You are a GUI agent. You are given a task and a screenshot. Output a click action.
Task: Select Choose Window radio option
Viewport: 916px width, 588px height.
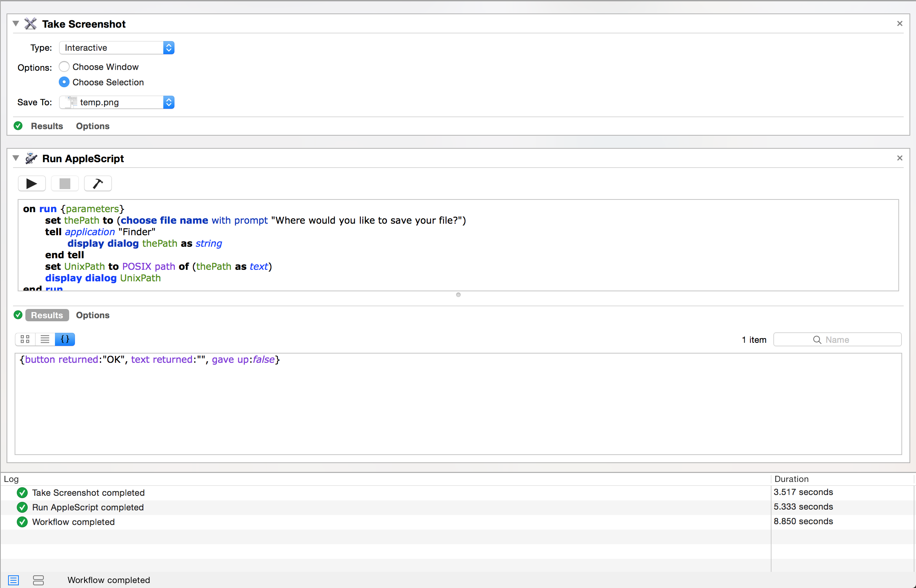[x=64, y=67]
